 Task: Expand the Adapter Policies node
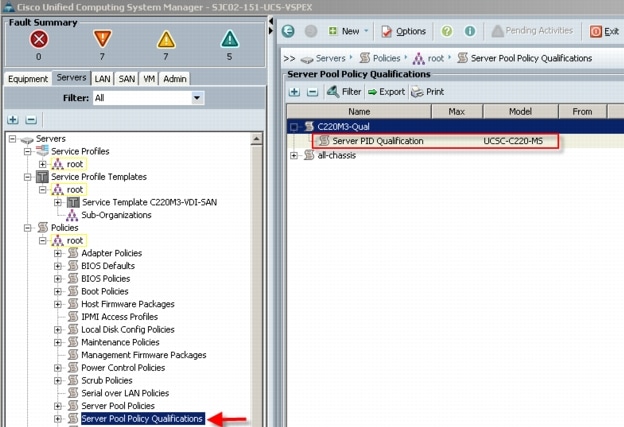[58, 253]
